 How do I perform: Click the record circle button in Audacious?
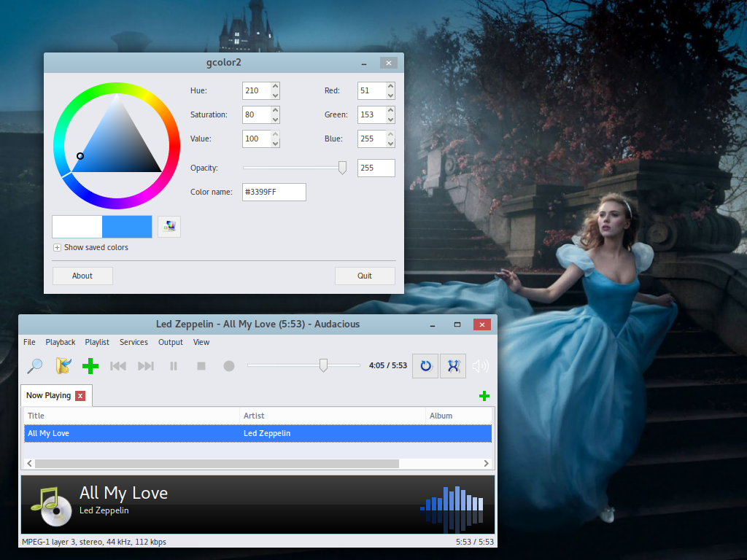(229, 366)
